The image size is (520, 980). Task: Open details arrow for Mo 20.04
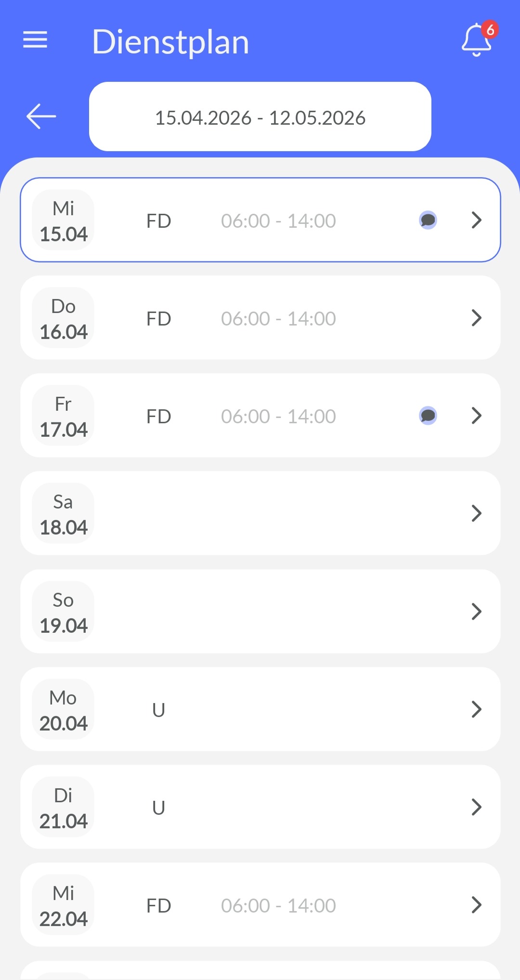(476, 709)
